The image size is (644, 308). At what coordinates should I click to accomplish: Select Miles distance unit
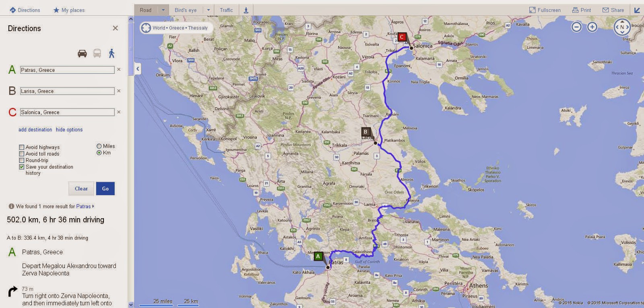pyautogui.click(x=99, y=146)
